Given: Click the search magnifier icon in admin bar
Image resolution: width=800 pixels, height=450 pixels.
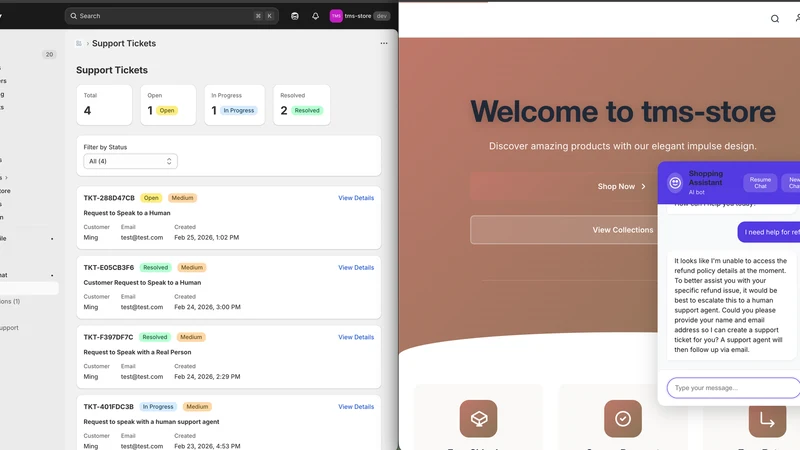Looking at the screenshot, I should 73,16.
